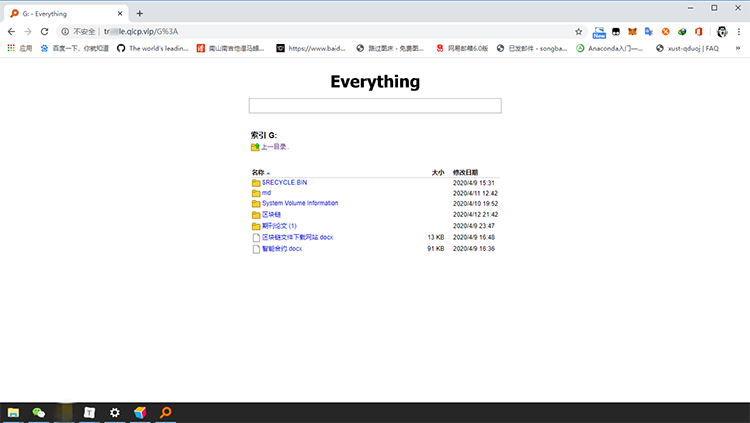Viewport: 750px width, 423px height.
Task: Bookmark this page with the star icon
Action: point(579,31)
